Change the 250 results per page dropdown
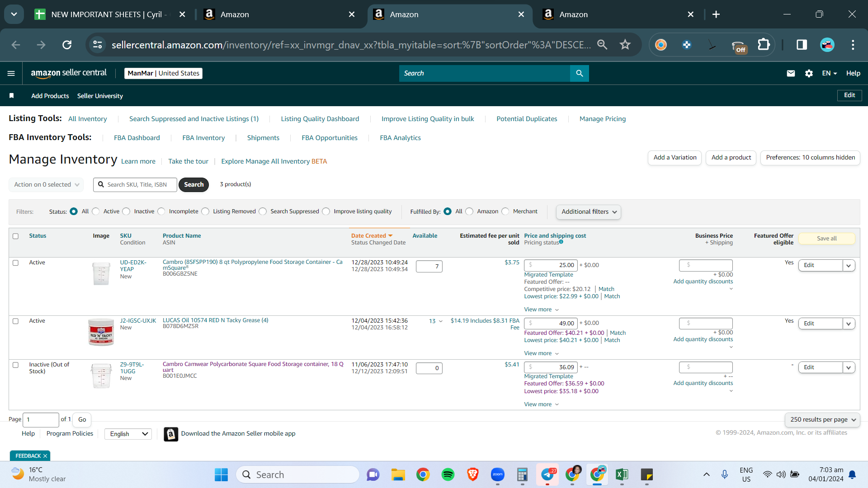868x488 pixels. click(x=822, y=420)
